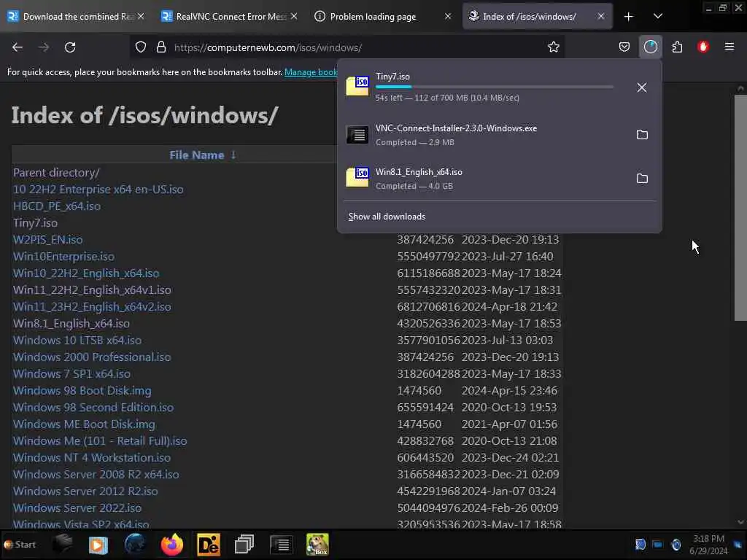747x560 pixels.
Task: Open Win8.1_English_x64.iso in the listing
Action: (71, 323)
